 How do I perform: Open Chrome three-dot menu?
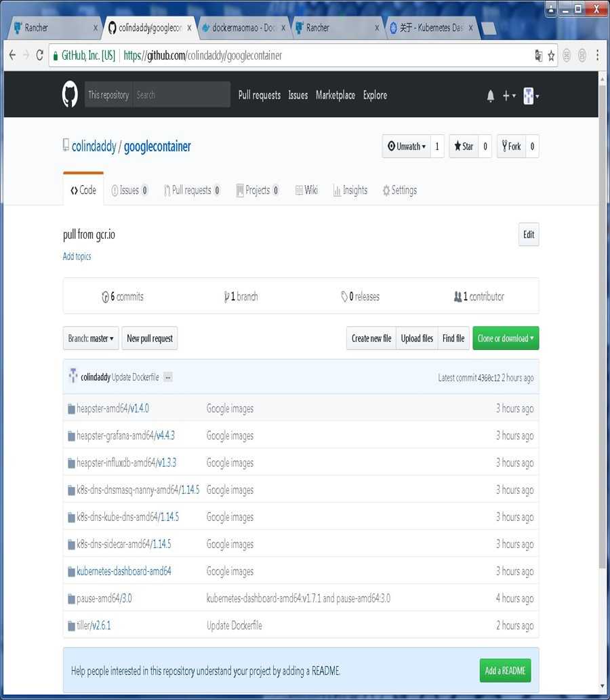tap(598, 56)
